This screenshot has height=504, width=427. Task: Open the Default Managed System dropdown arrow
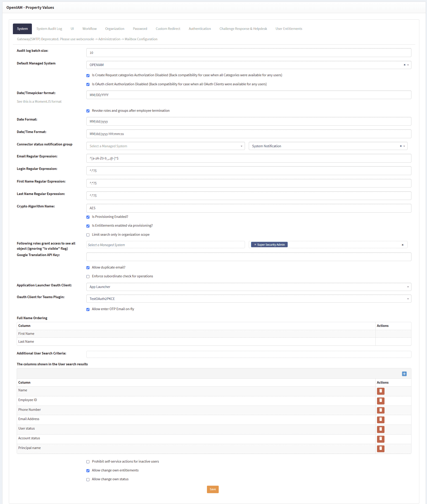click(408, 65)
